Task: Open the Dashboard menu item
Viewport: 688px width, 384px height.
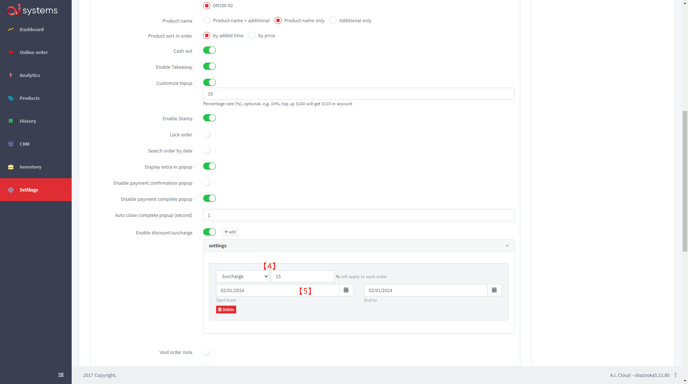Action: tap(32, 29)
